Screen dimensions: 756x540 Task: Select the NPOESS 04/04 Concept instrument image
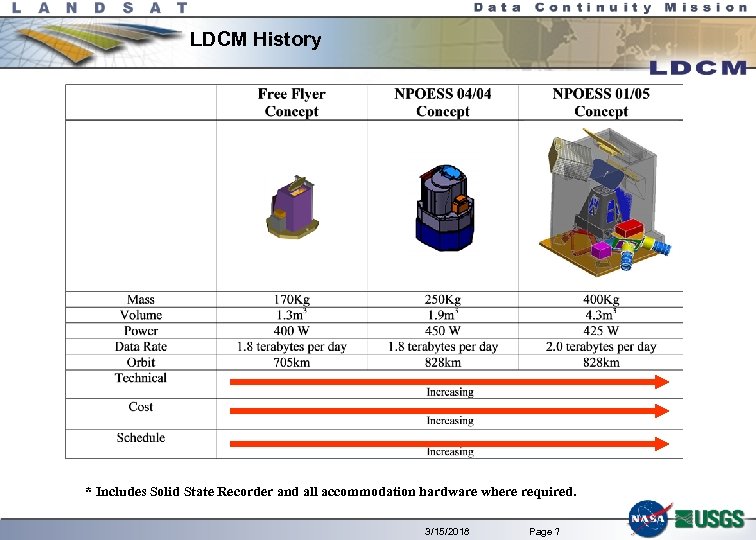tap(445, 208)
